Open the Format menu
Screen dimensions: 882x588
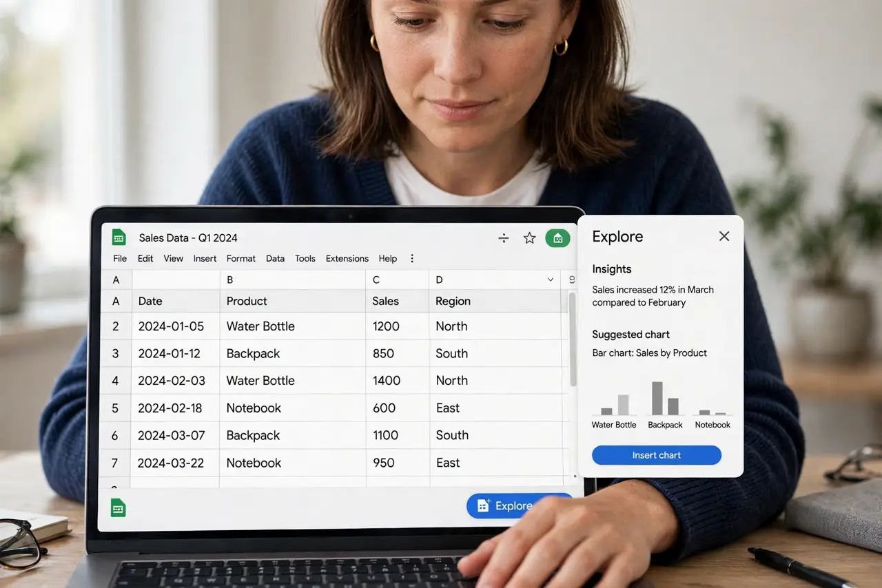point(241,259)
